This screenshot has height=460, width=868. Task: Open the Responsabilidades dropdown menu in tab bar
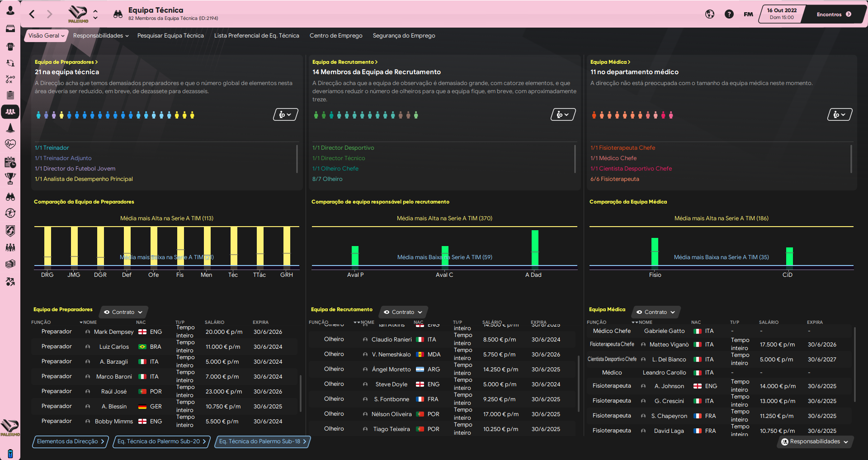click(x=101, y=36)
